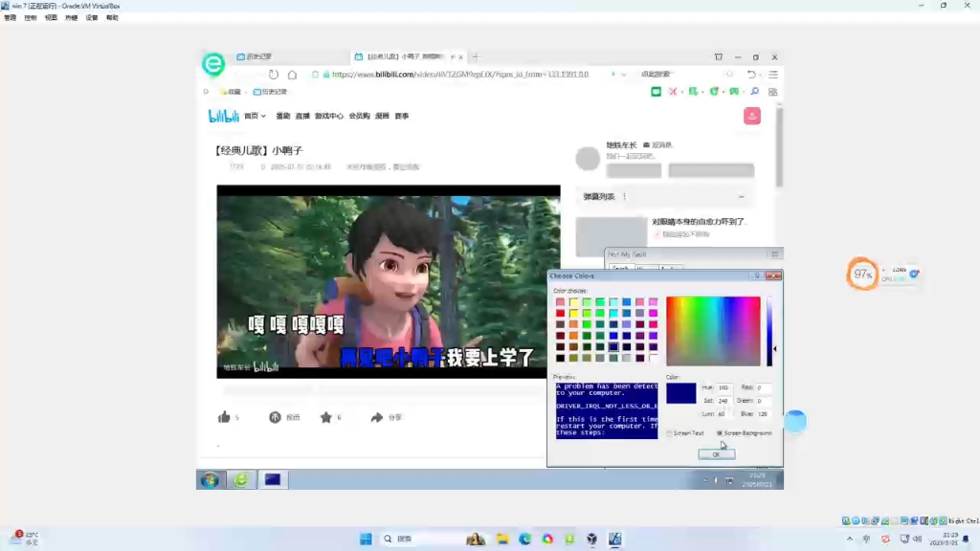This screenshot has width=980, height=551.
Task: Click the red scissors screenshot toolbar icon
Action: click(673, 92)
